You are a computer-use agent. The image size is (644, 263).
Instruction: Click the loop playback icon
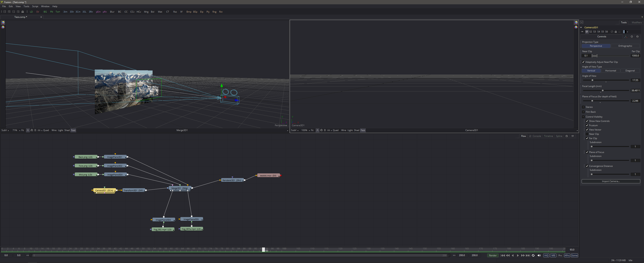tap(533, 256)
